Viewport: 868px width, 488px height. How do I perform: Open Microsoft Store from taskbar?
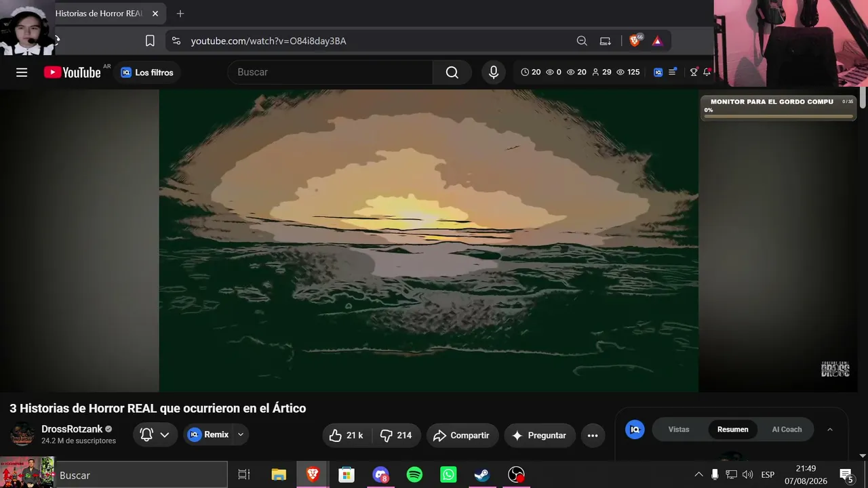coord(347,475)
